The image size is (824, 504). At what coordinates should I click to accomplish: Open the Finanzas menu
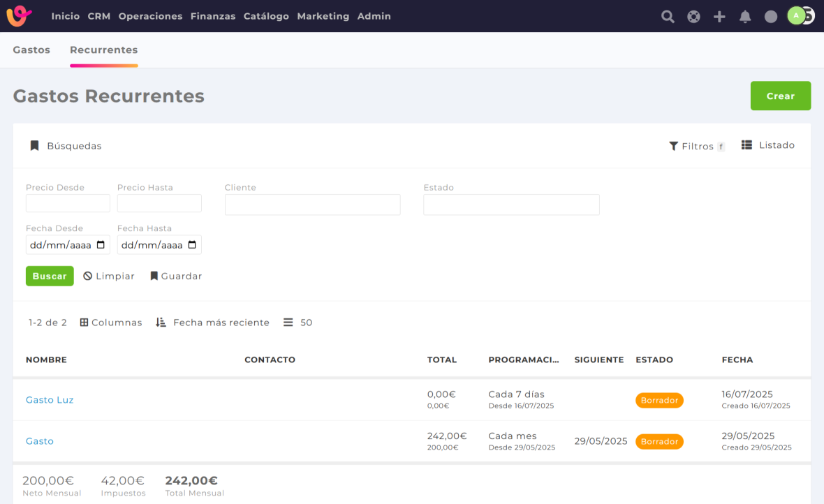click(212, 16)
